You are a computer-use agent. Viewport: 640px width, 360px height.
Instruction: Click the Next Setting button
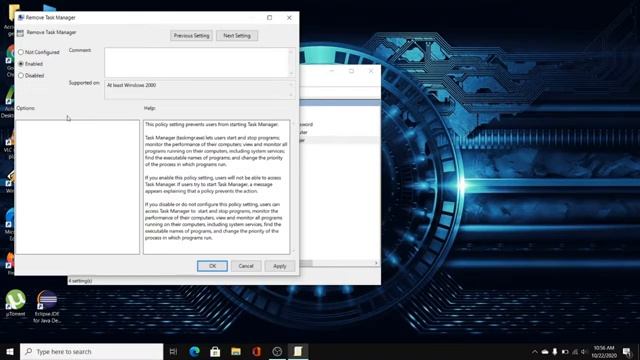click(237, 36)
